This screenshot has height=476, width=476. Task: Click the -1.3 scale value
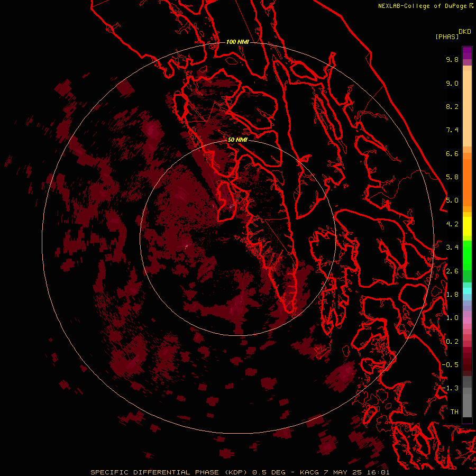pyautogui.click(x=450, y=388)
